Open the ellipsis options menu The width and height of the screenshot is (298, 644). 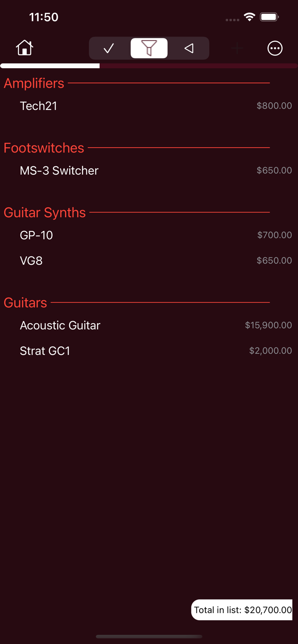(275, 48)
